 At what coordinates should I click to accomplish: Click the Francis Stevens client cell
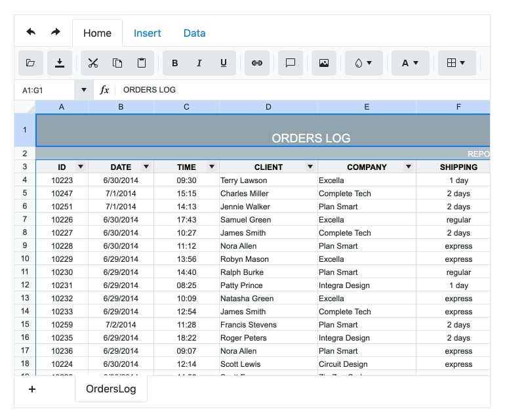[x=268, y=325]
